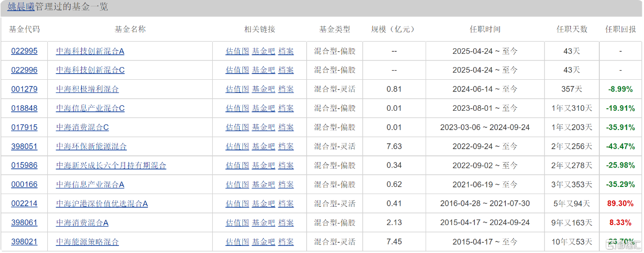The height and width of the screenshot is (253, 644).
Task: Open 档案 for 中海信息产业混合C
Action: (x=286, y=108)
